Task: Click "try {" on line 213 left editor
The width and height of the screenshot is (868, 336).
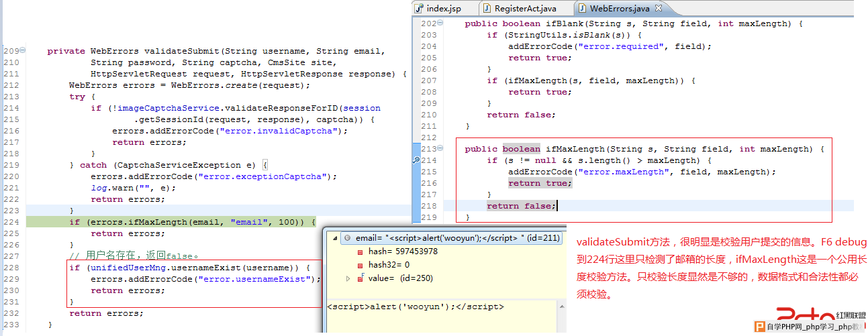Action: [83, 97]
